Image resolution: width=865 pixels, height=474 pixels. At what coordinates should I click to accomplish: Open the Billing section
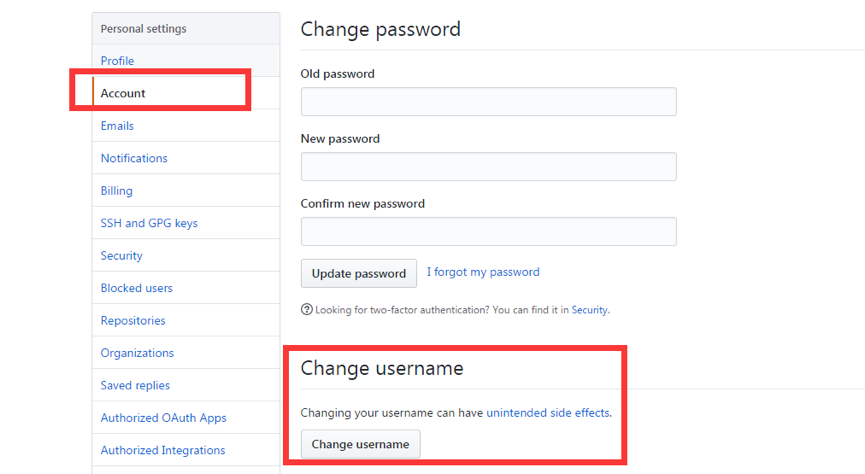116,191
